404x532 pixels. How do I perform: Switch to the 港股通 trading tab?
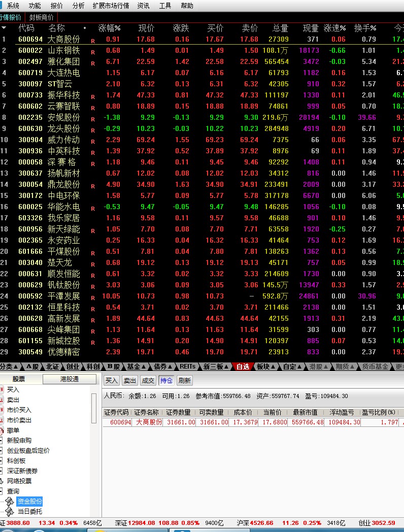69,379
